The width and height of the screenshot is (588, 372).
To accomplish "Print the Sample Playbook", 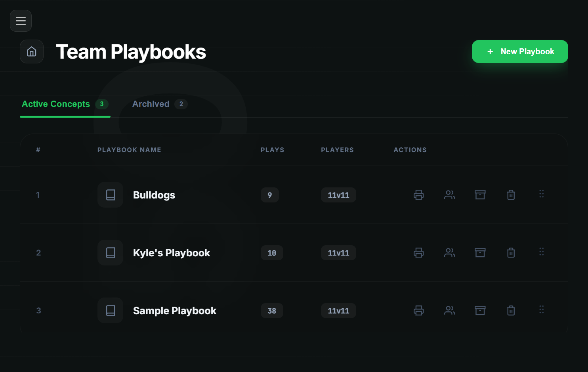I will tap(419, 310).
